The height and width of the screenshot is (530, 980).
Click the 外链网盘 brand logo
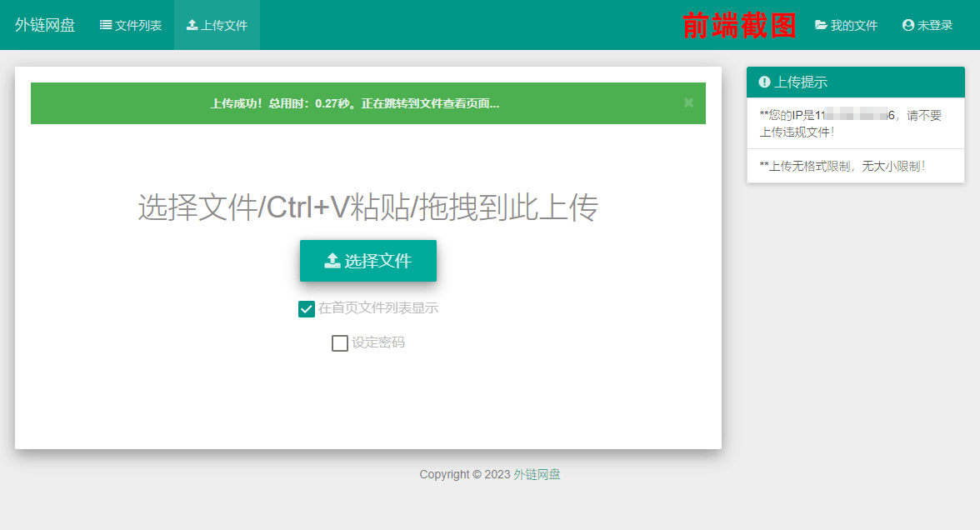[45, 25]
